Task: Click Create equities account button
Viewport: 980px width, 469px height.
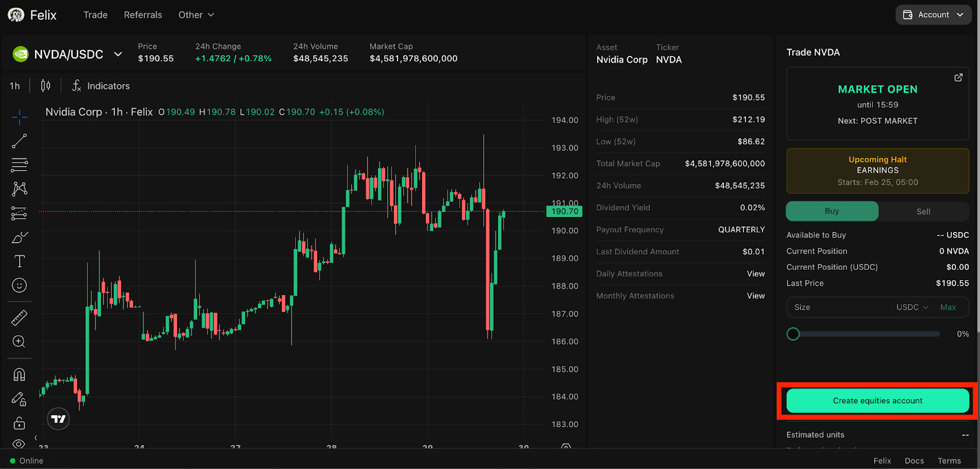Action: (x=877, y=401)
